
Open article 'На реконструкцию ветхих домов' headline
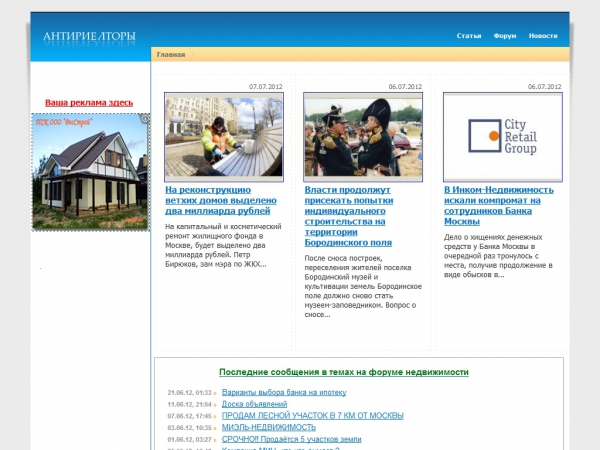pos(221,200)
